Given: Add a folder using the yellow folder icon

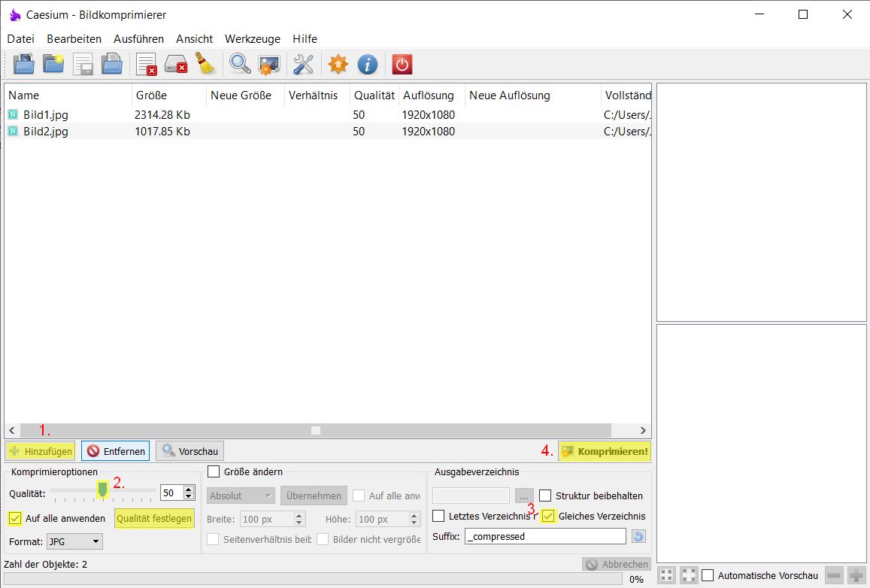Looking at the screenshot, I should pos(53,64).
